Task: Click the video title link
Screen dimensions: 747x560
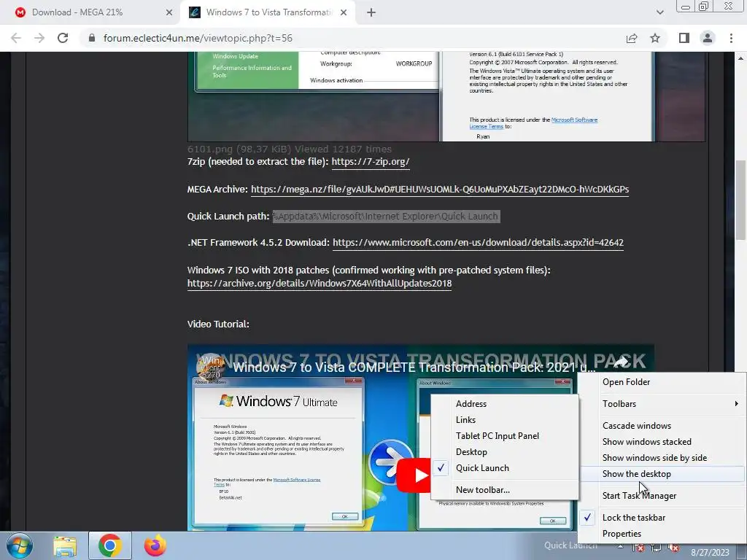Action: (x=414, y=367)
